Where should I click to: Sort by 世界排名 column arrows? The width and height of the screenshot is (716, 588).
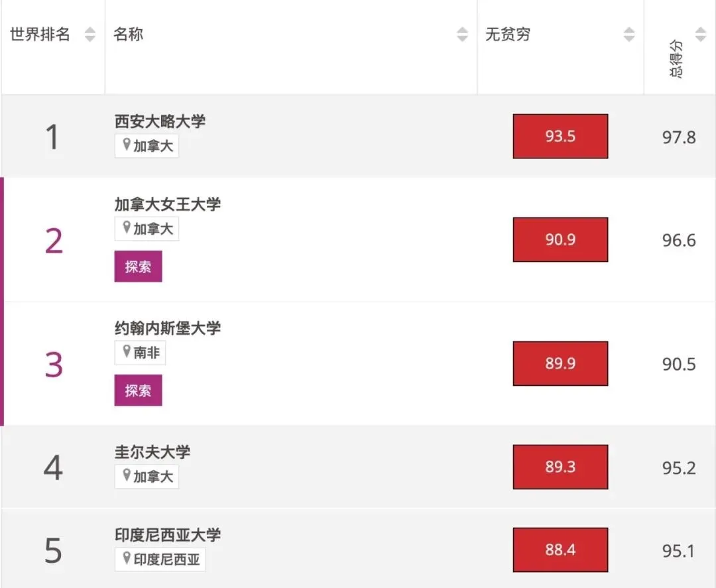pos(90,34)
